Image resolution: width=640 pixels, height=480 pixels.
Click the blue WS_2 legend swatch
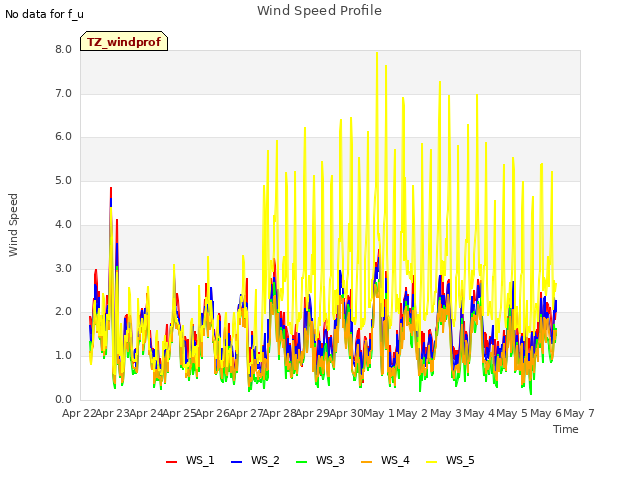click(237, 462)
